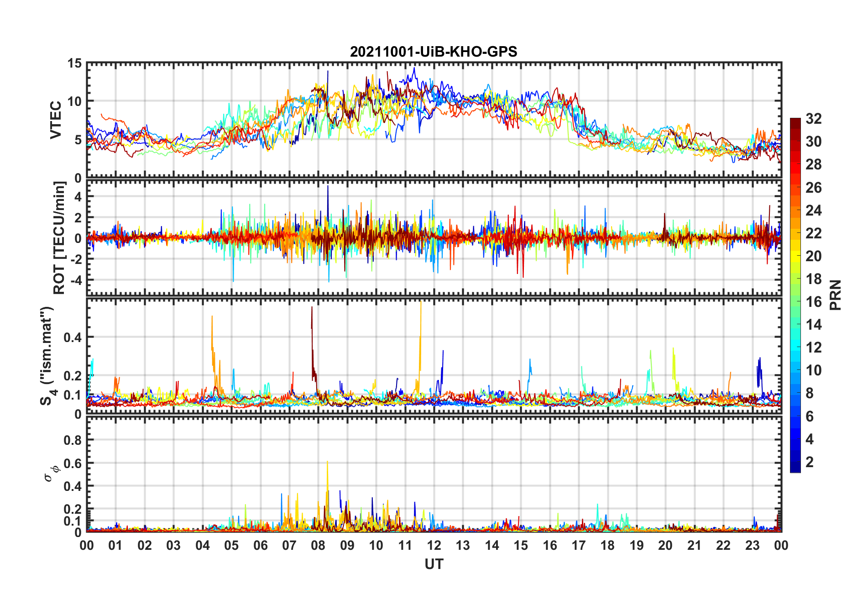Click x-axis hour label 11

[x=405, y=545]
